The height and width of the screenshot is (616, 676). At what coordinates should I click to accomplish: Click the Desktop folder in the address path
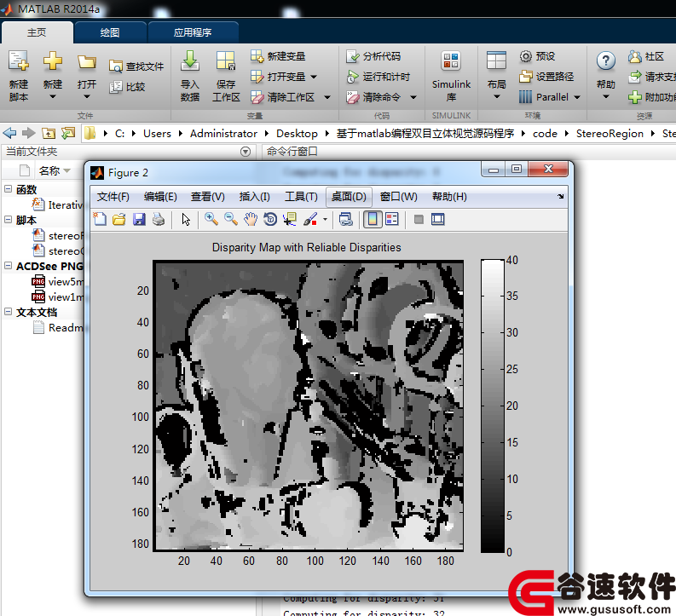point(297,134)
